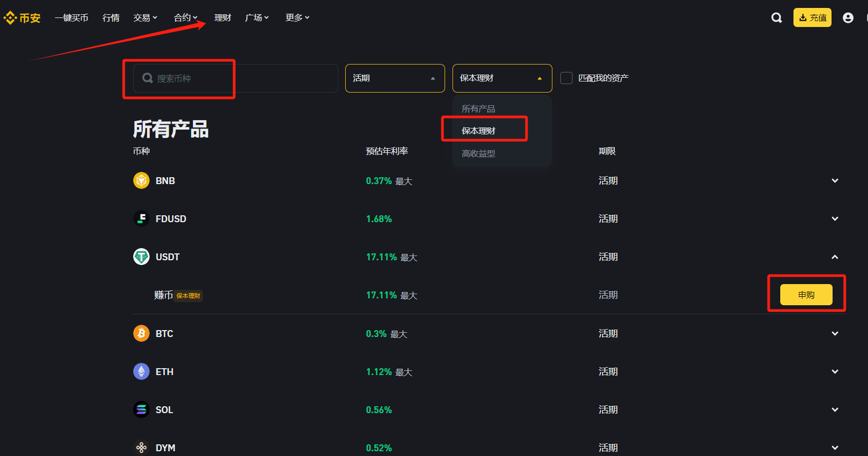Click the FDUSD coin icon
This screenshot has width=868, height=456.
(141, 218)
